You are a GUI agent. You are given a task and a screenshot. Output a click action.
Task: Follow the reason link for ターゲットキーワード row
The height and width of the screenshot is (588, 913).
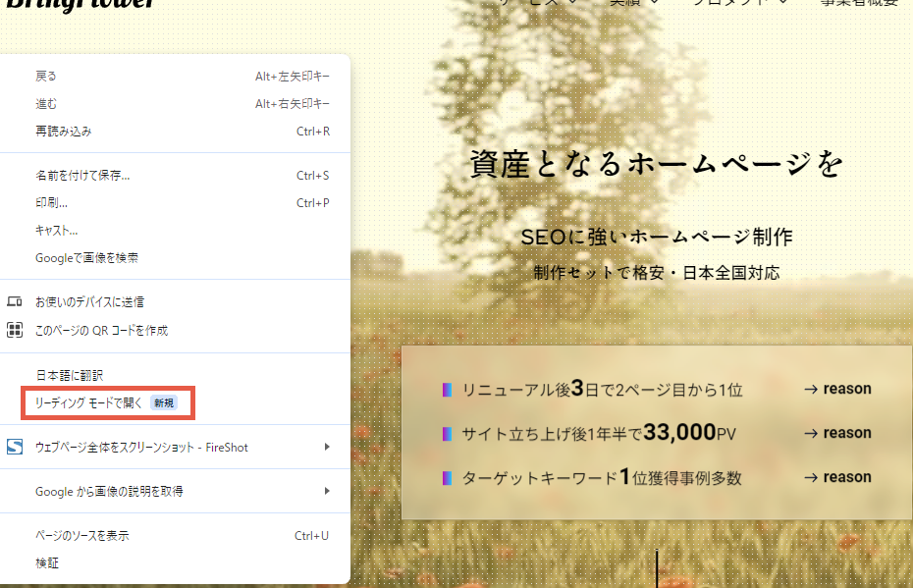pos(837,477)
